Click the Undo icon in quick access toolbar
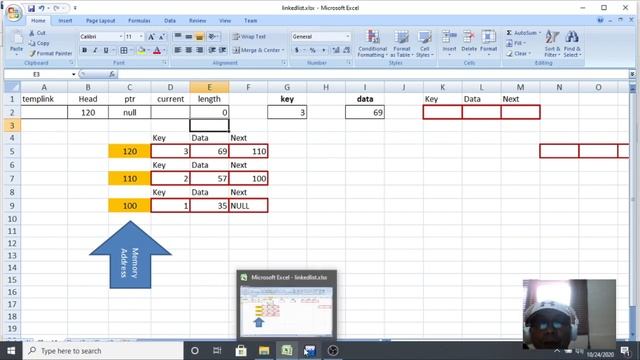This screenshot has height=360, width=640. coord(42,8)
